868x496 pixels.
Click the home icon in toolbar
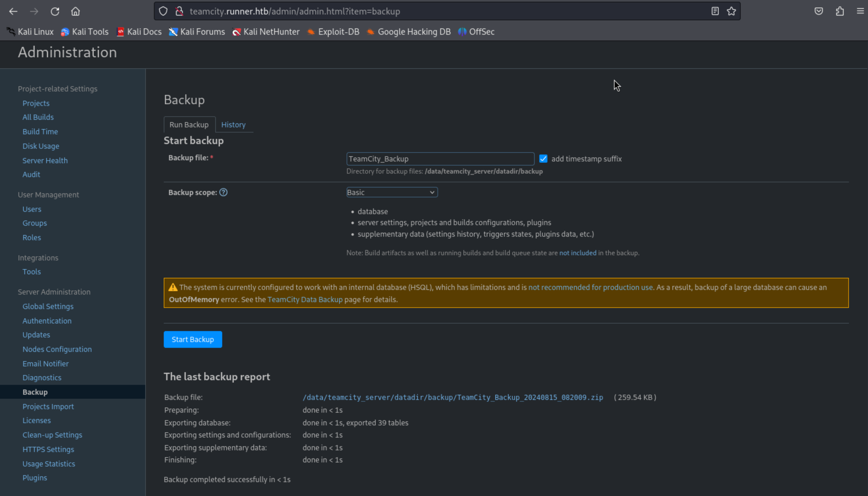point(75,11)
